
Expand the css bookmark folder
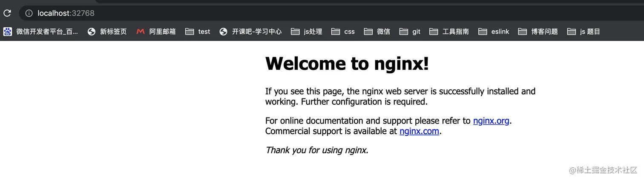343,32
